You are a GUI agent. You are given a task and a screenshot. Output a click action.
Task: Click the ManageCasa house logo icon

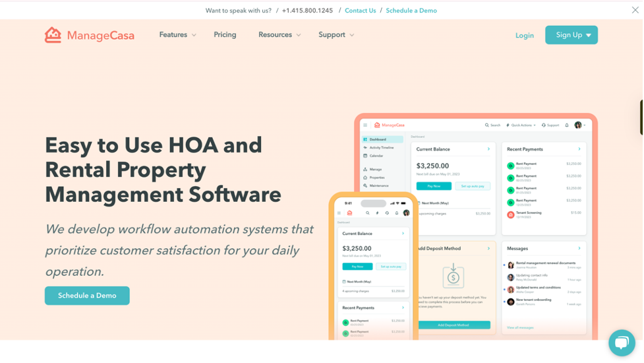[x=53, y=35]
